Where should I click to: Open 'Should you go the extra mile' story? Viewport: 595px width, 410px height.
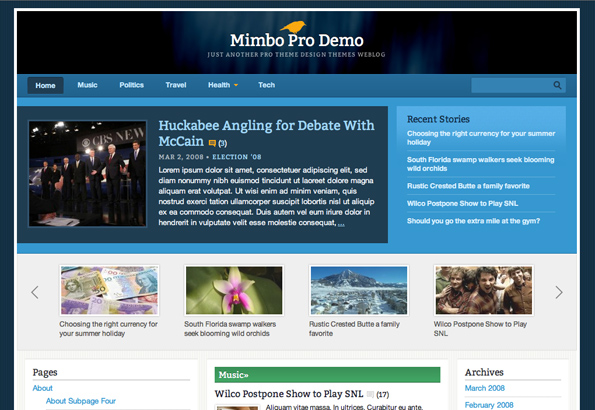click(x=473, y=221)
